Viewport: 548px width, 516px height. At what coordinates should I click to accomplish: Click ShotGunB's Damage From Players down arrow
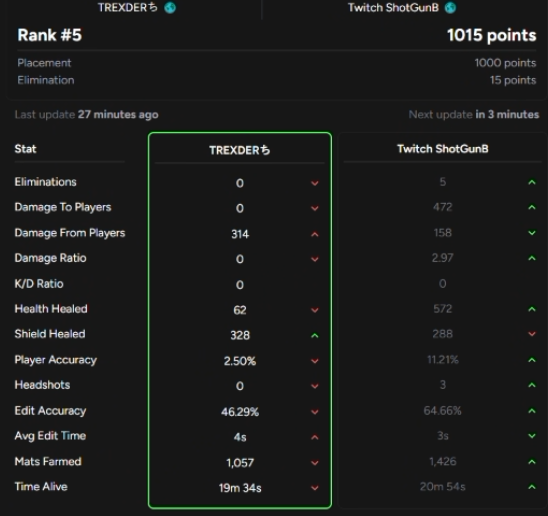tap(532, 233)
